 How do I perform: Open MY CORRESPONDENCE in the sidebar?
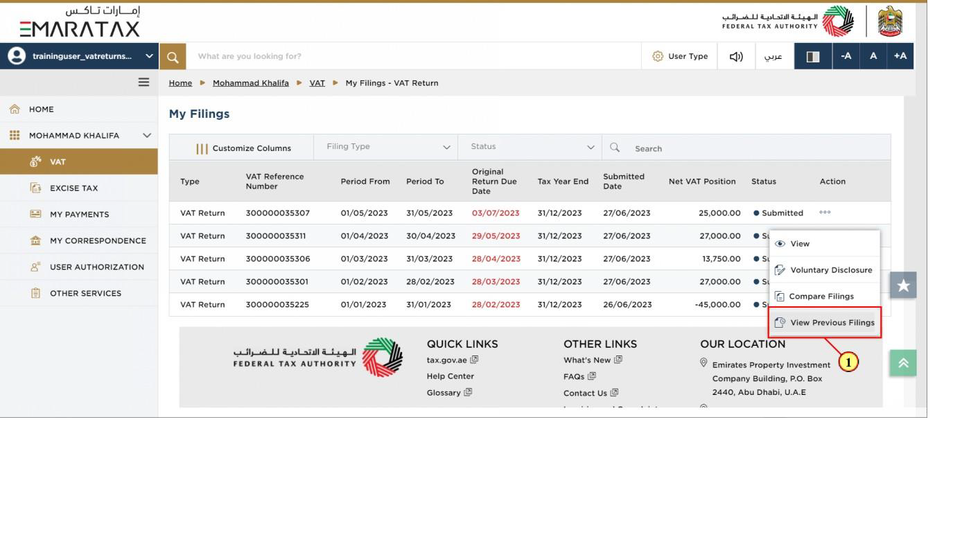click(79, 240)
